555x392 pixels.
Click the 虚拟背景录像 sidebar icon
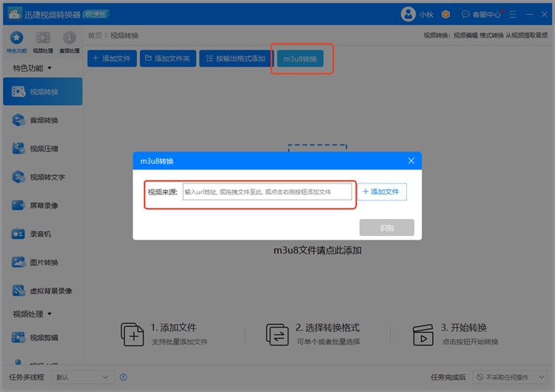click(18, 291)
